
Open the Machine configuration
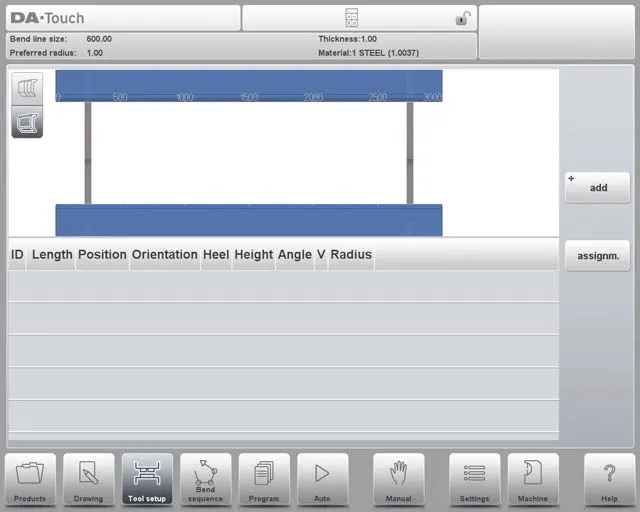point(532,479)
